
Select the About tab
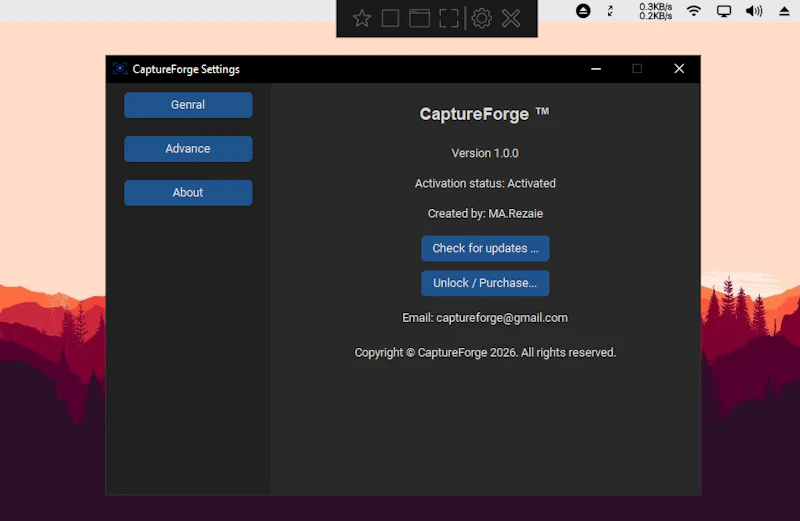click(x=188, y=192)
